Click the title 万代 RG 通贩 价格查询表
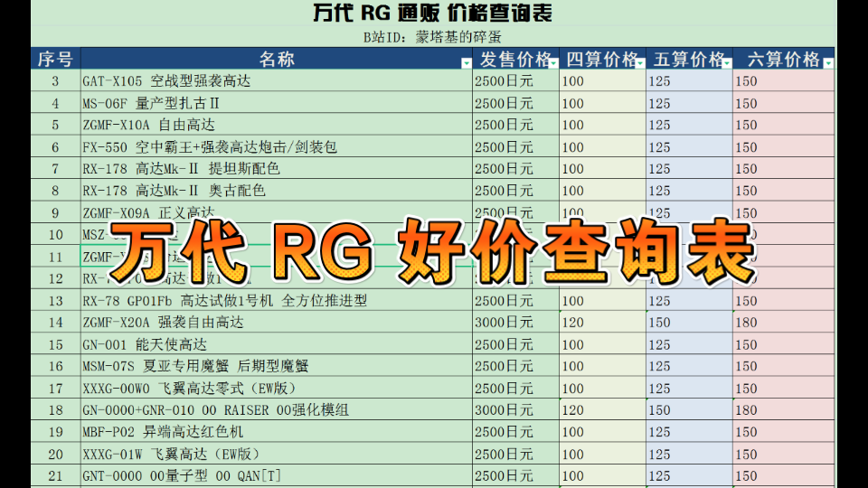Screen dimensions: 868x488 (x=432, y=13)
